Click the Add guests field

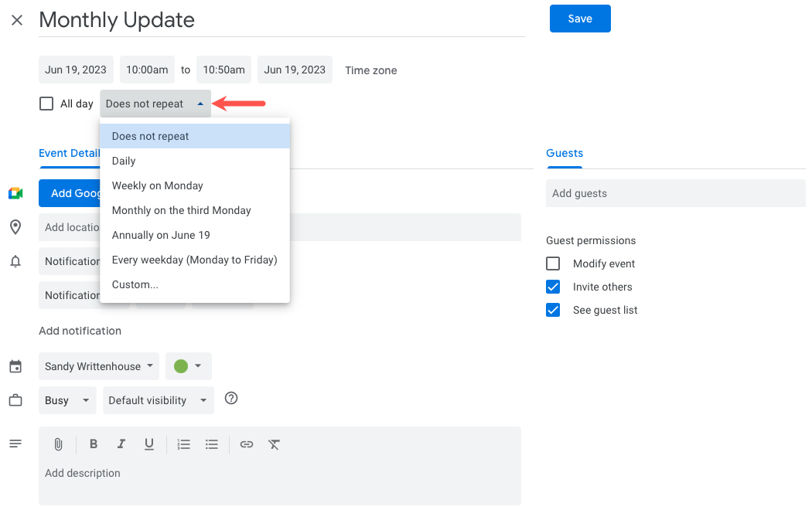tap(675, 193)
